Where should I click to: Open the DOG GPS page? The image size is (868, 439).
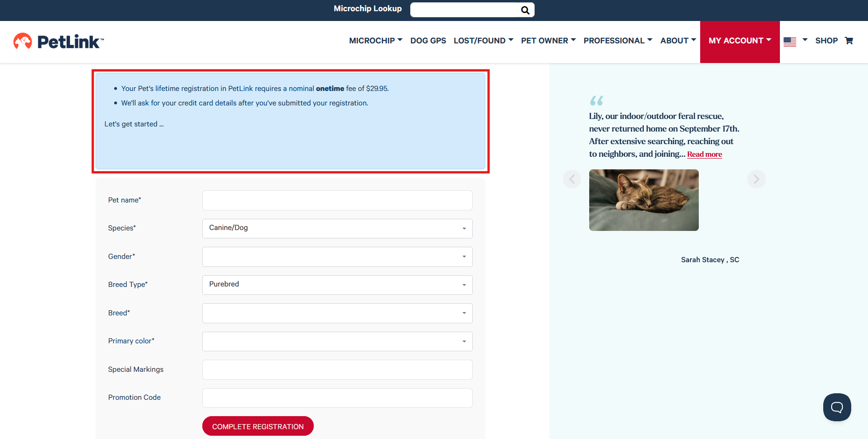[x=428, y=41]
